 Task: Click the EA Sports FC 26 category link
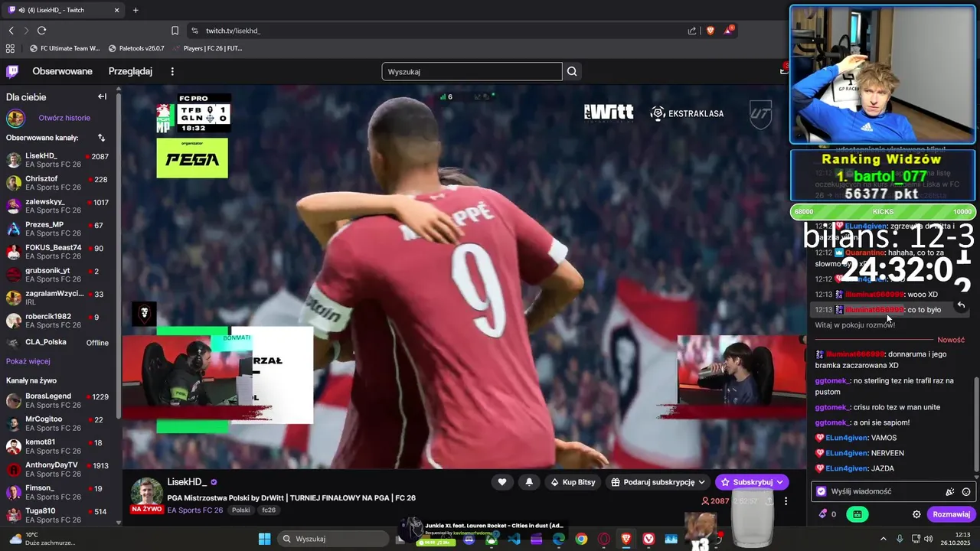coord(195,510)
